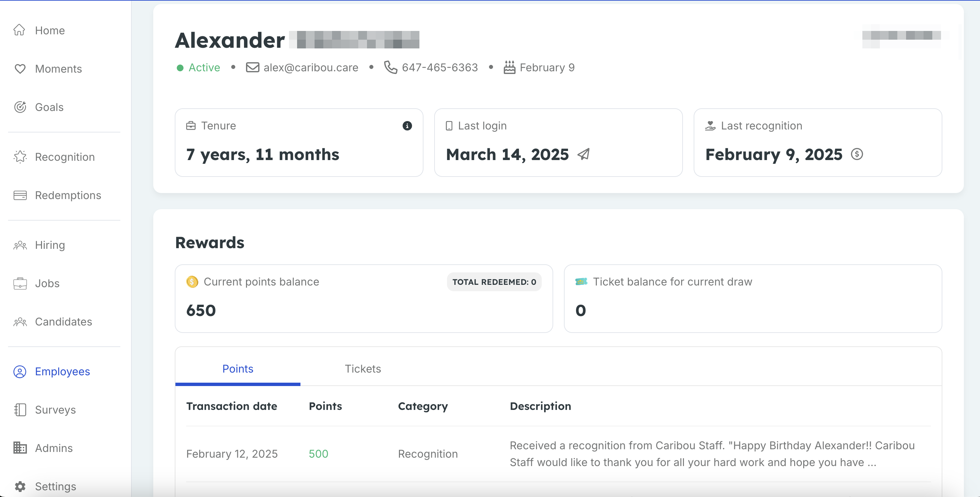Click the Transaction date column header
The width and height of the screenshot is (980, 497).
coord(232,406)
